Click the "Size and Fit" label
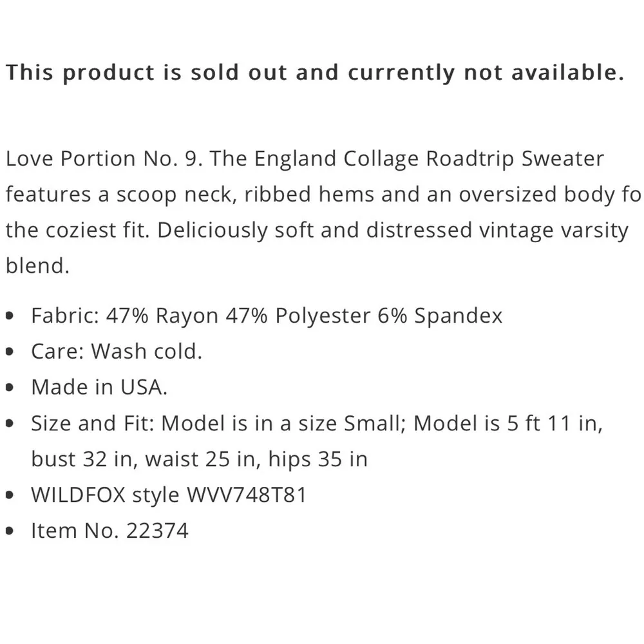This screenshot has height=644, width=644. tap(92, 423)
